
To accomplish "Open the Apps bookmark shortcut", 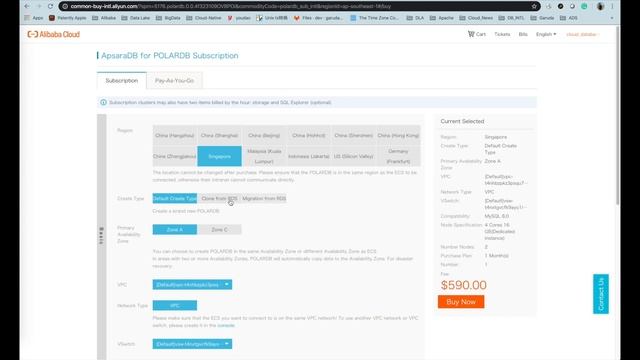I will 34,18.
